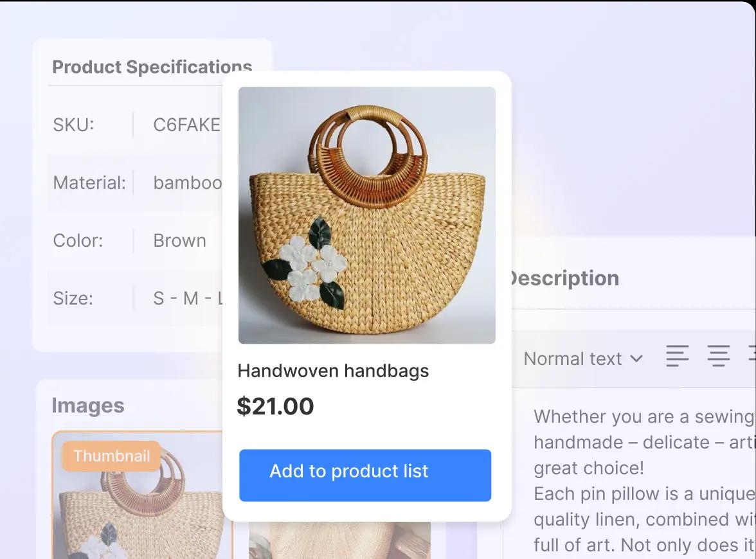Click the Material value bamboo

[187, 182]
